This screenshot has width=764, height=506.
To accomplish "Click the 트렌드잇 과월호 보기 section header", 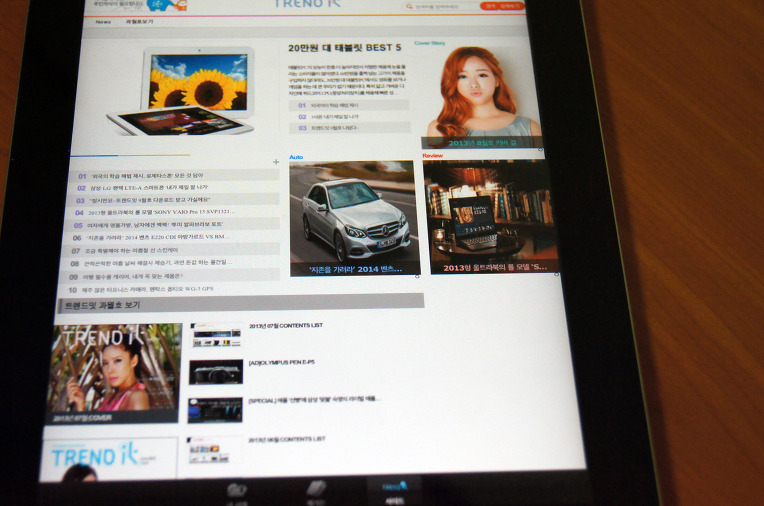I will tap(241, 304).
